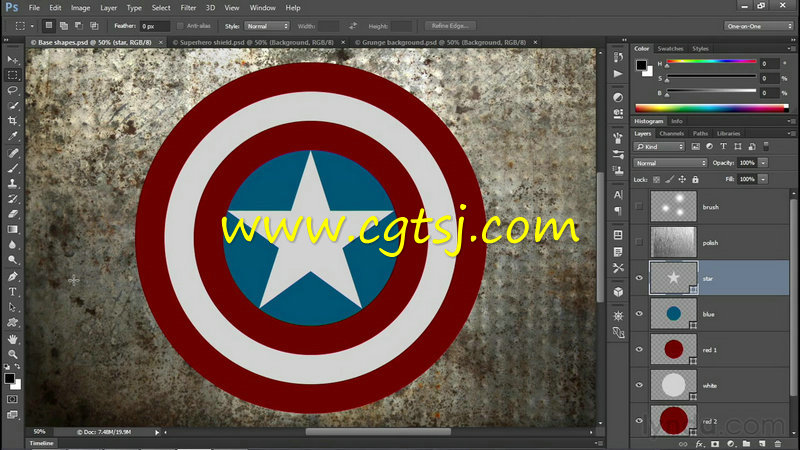Open the Fill slider dropdown arrow
Image resolution: width=800 pixels, height=450 pixels.
click(x=763, y=180)
